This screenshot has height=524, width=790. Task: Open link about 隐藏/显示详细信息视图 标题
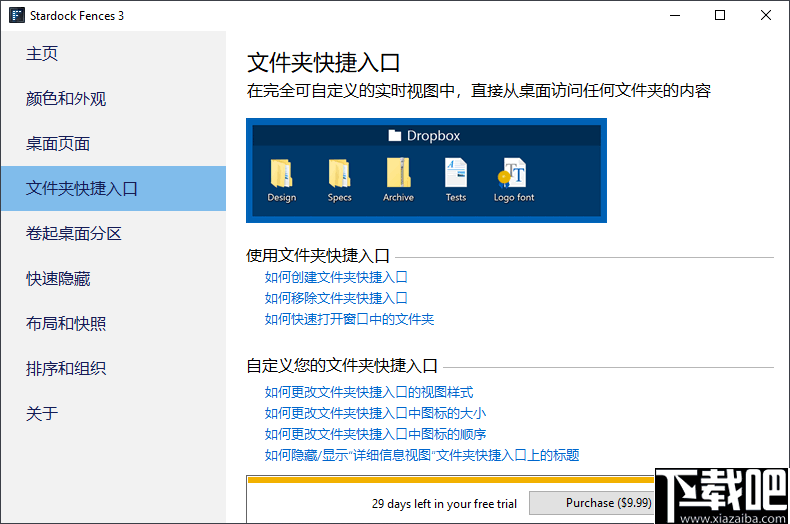422,455
